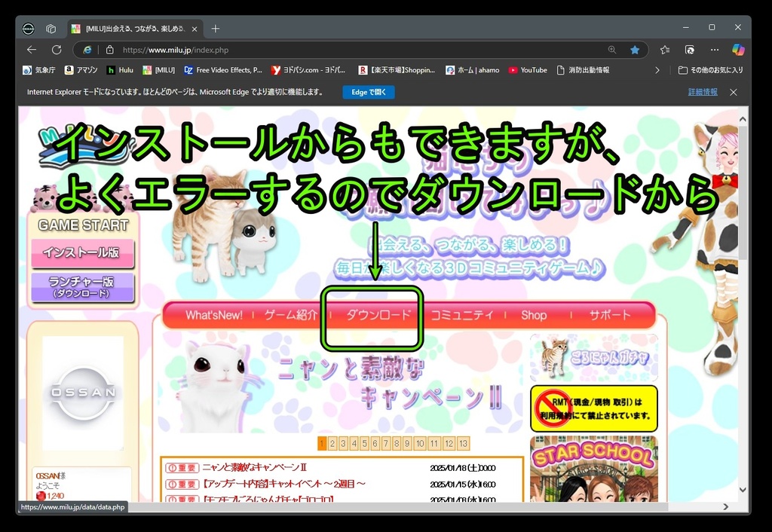Open the tab actions workspaces icon
Image resolution: width=772 pixels, height=532 pixels.
51,29
